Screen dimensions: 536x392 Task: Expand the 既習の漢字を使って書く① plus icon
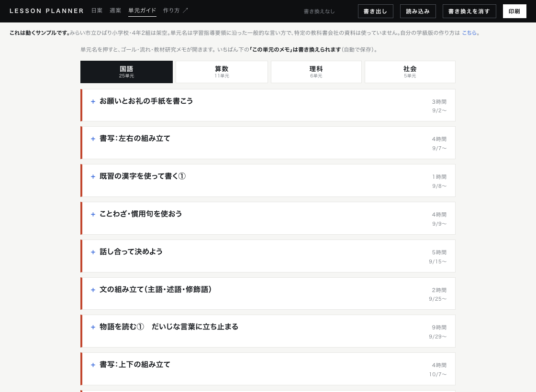click(x=93, y=176)
